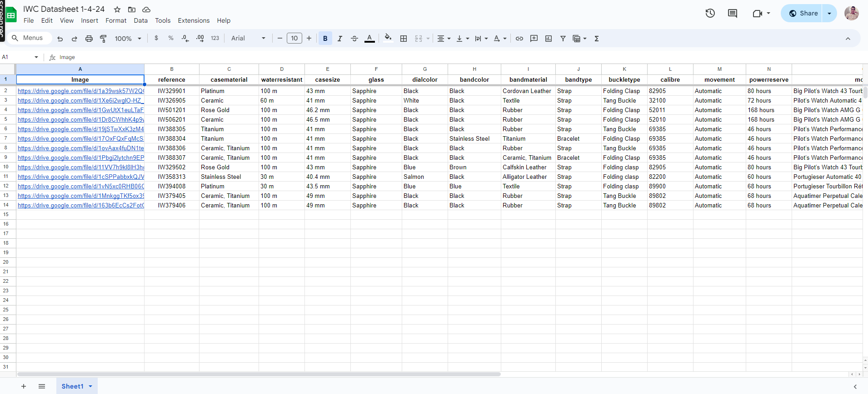Click the move to folder icon
This screenshot has height=394, width=868.
coord(132,10)
